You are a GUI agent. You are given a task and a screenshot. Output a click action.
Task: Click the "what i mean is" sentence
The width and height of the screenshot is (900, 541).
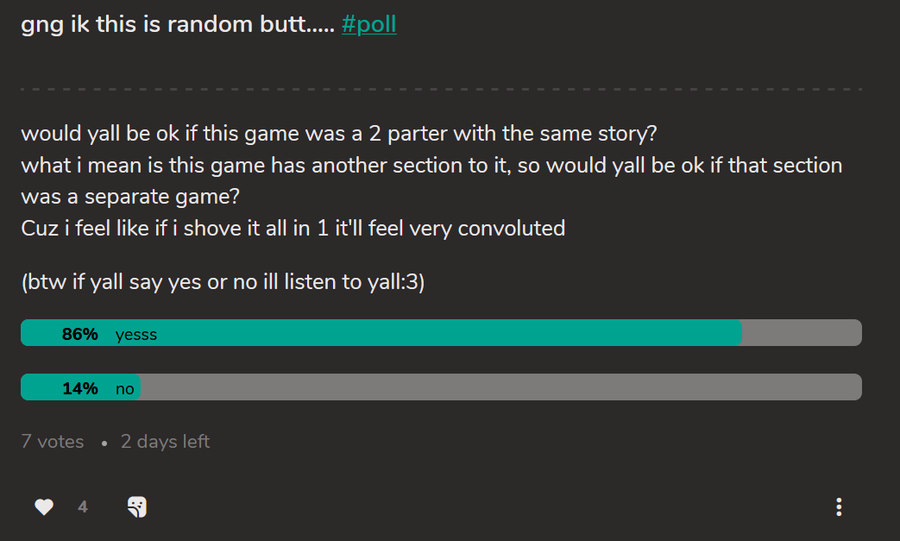pyautogui.click(x=431, y=165)
